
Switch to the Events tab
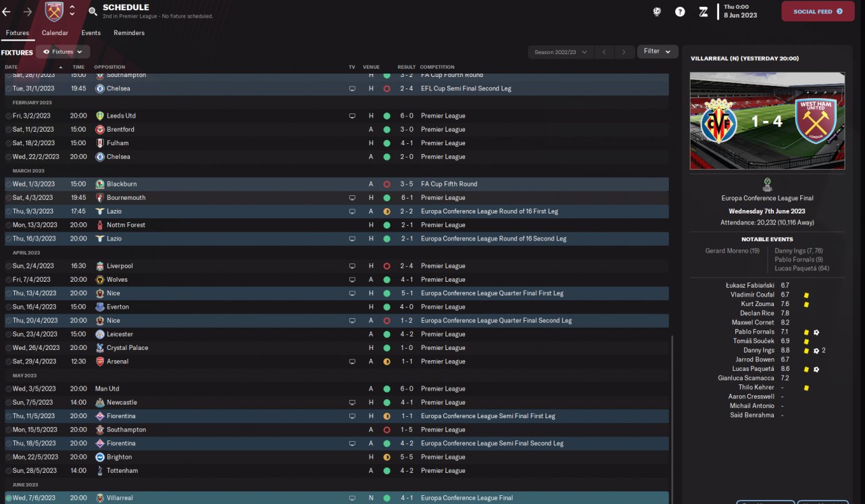pyautogui.click(x=91, y=33)
